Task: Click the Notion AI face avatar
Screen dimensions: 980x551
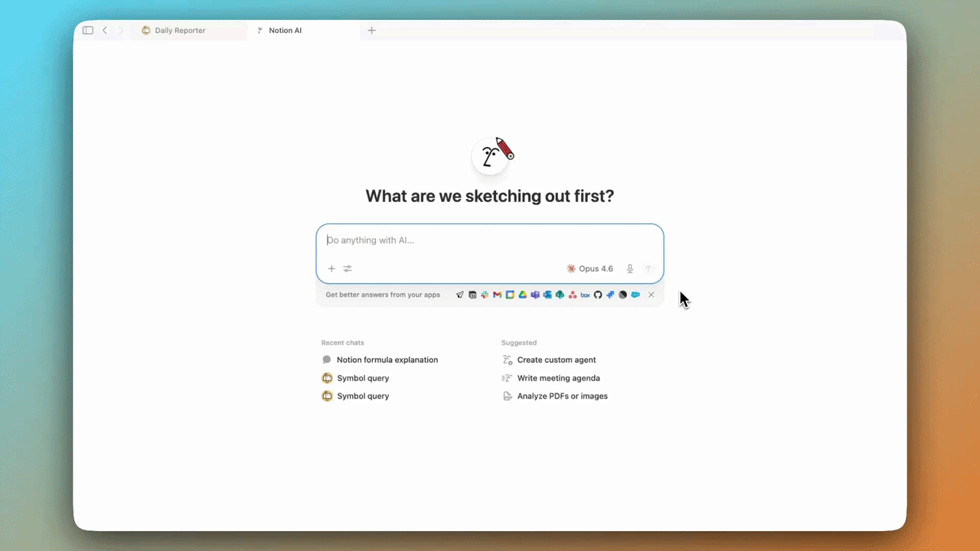Action: tap(490, 157)
